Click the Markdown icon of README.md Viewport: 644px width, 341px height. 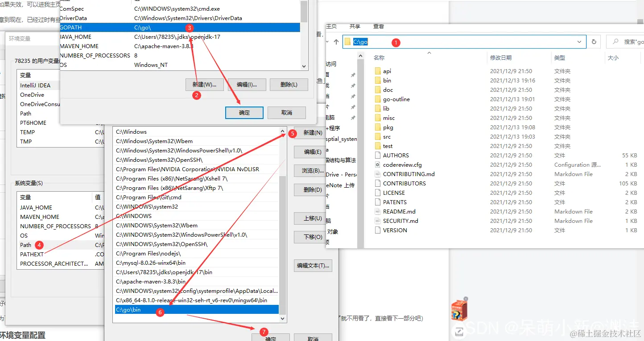(377, 212)
